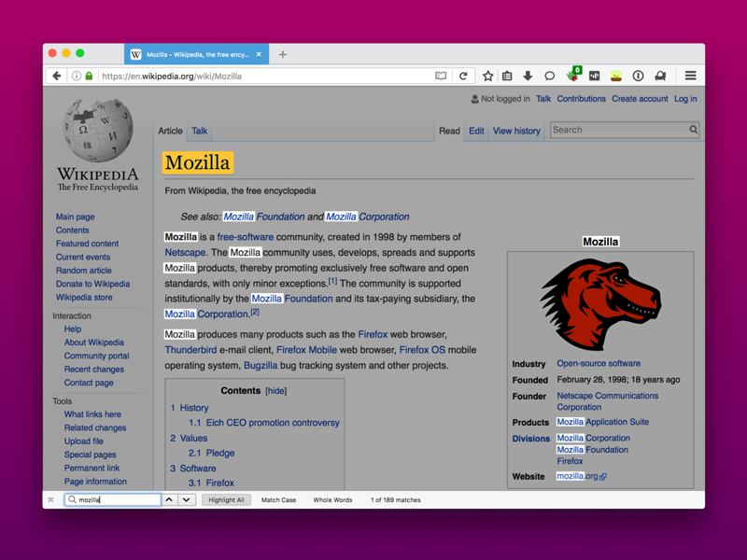Open the Open-source software infobox link
The image size is (747, 560).
599,363
